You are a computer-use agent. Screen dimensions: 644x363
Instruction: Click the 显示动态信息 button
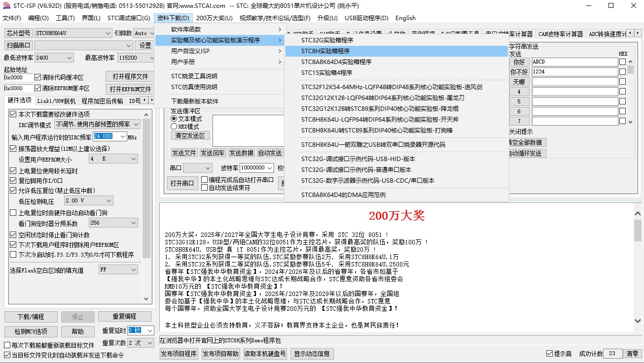(x=312, y=354)
